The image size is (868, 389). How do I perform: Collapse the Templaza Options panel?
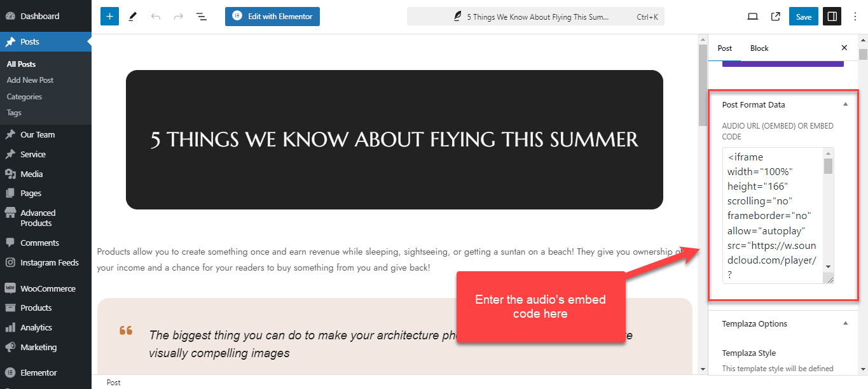[845, 323]
